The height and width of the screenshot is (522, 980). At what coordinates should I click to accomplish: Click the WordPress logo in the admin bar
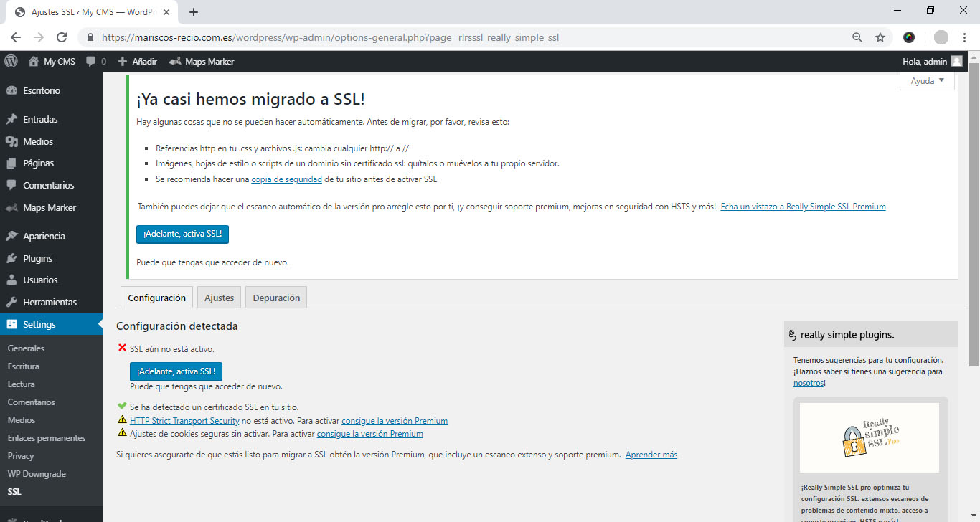point(11,62)
